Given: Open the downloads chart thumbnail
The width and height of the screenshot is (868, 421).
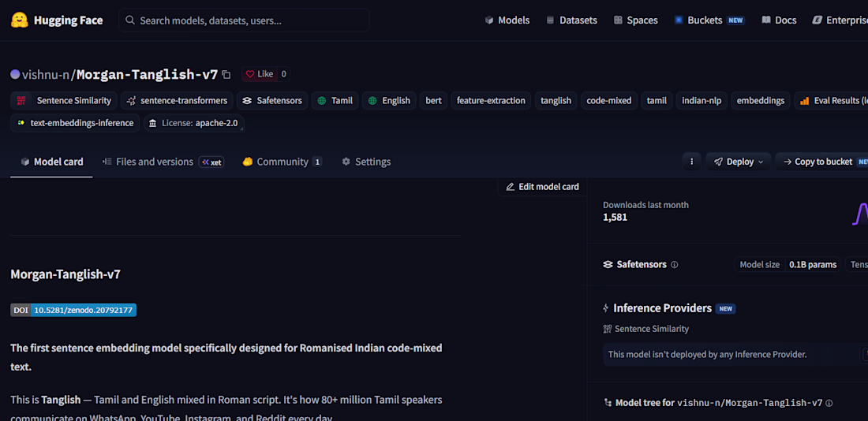Looking at the screenshot, I should click(859, 213).
